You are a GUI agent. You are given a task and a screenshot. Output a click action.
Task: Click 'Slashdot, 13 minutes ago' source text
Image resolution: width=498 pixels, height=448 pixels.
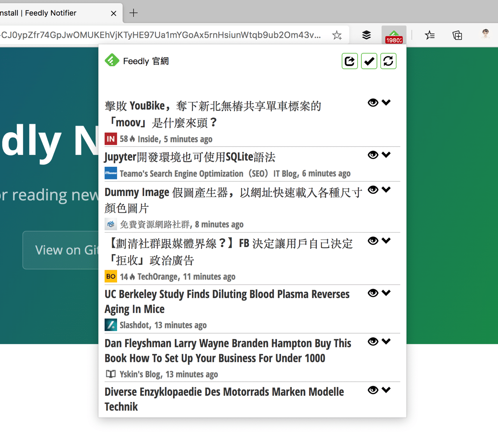163,325
